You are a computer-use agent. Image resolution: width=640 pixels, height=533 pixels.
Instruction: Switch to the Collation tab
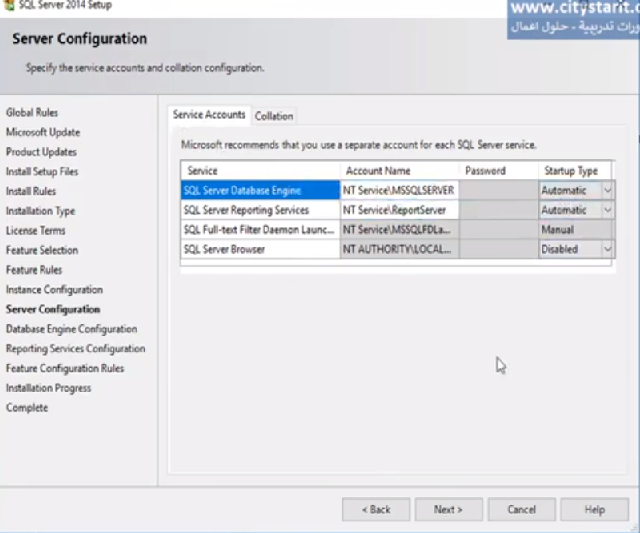coord(274,116)
